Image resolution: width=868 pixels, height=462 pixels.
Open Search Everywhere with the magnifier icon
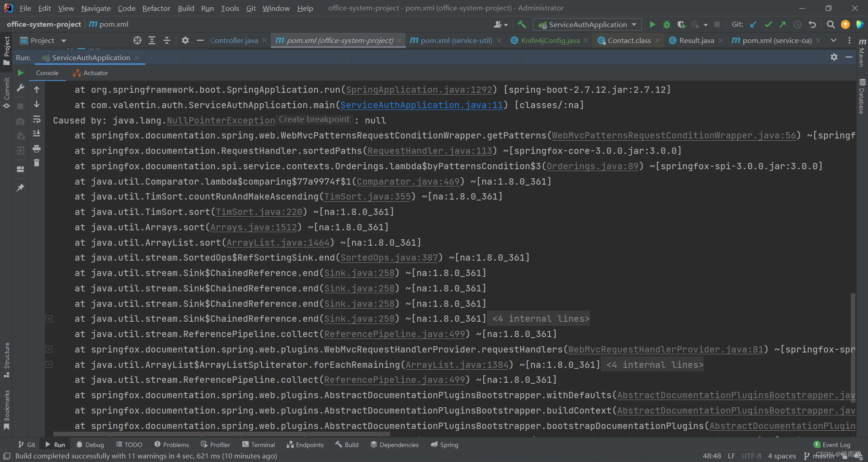(830, 24)
